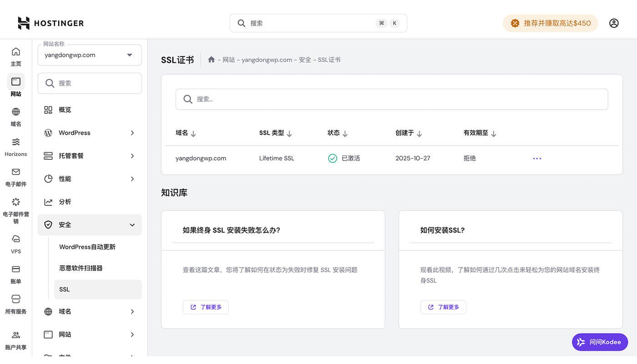Open the 问问Kodee chat assistant

tap(599, 342)
